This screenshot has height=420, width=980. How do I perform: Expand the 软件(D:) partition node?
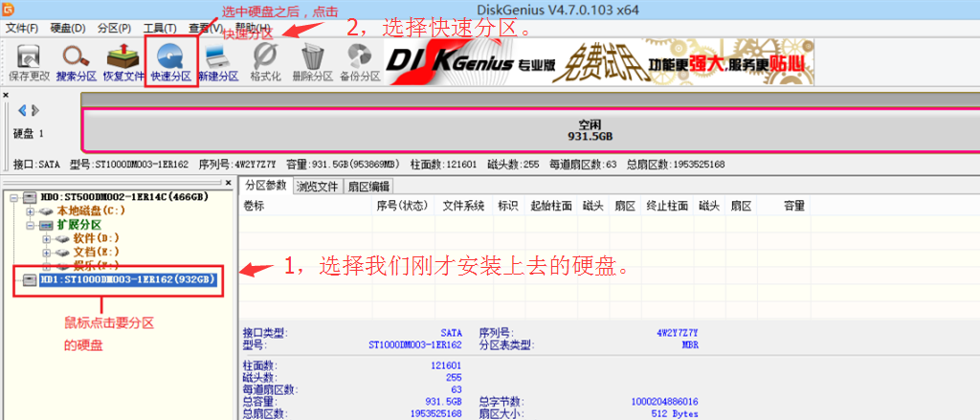[x=47, y=238]
